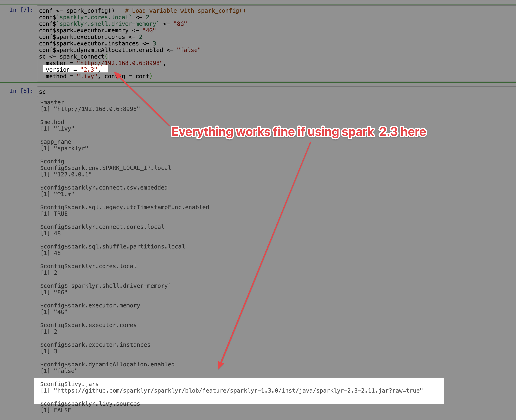Click the SPARK_LOCAL_IP.local "127.0.0.1" output value

pos(73,175)
